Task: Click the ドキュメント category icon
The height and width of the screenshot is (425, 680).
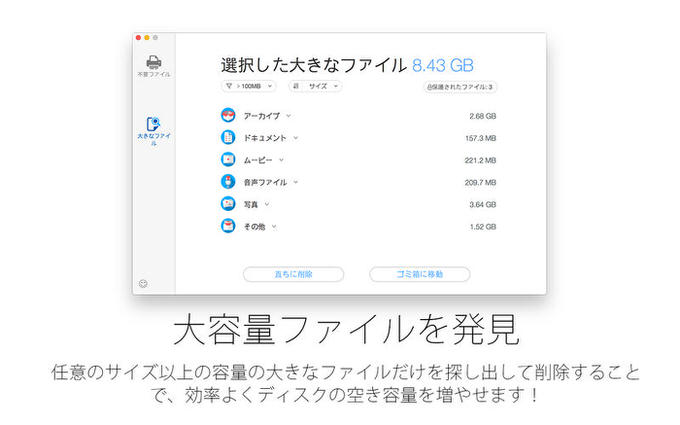Action: tap(227, 137)
